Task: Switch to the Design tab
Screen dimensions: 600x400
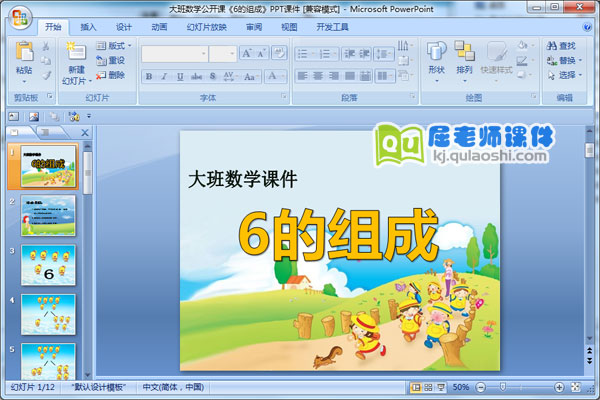Action: tap(124, 27)
